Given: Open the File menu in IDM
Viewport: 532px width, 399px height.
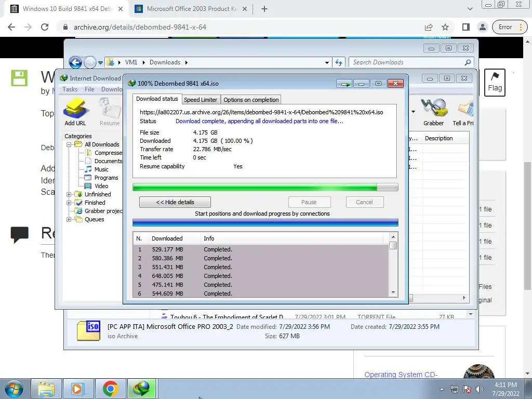Looking at the screenshot, I should 89,89.
